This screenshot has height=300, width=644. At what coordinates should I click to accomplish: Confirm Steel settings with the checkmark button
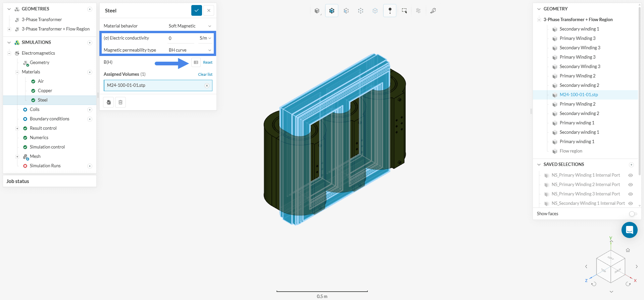[196, 10]
